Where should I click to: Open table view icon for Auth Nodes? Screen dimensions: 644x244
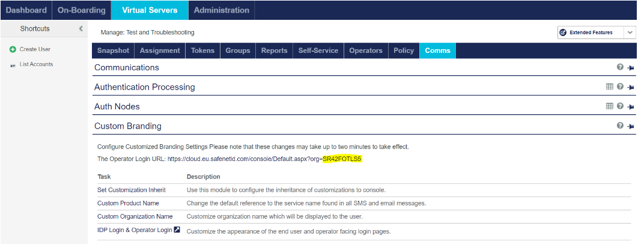click(610, 106)
